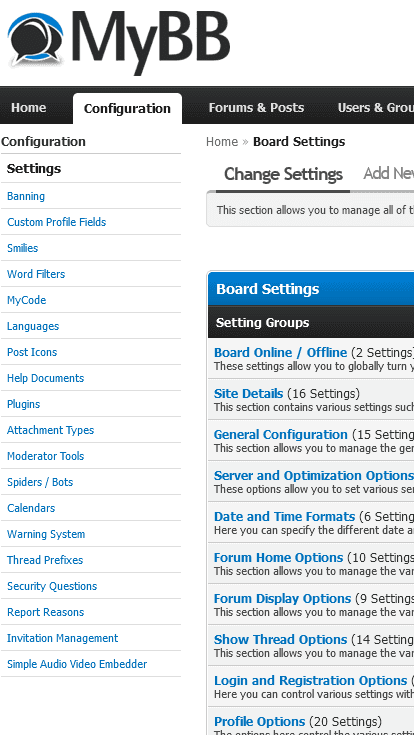Switch to the Add New Setting sub-tab

click(388, 174)
